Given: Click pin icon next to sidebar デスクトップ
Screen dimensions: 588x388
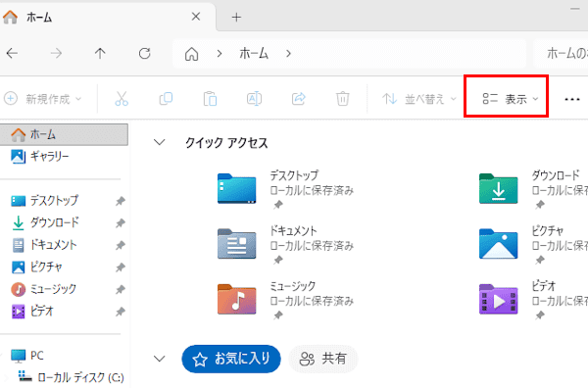Looking at the screenshot, I should click(120, 201).
